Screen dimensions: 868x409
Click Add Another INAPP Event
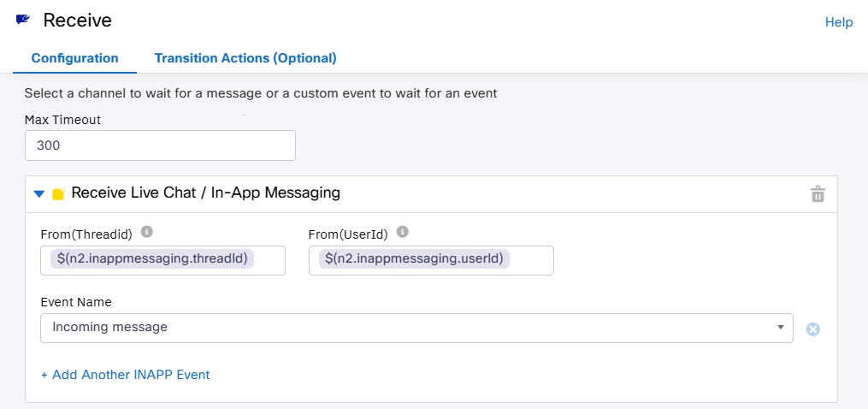click(x=125, y=375)
